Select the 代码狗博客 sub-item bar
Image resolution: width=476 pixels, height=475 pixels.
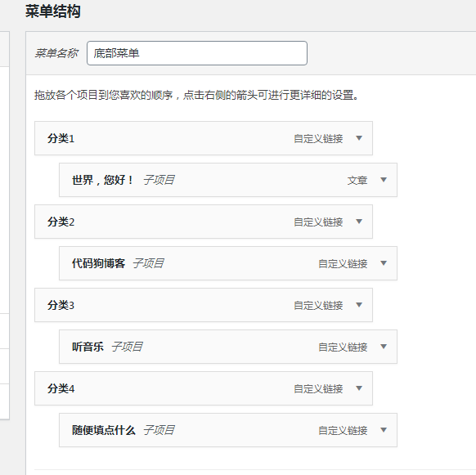(228, 263)
